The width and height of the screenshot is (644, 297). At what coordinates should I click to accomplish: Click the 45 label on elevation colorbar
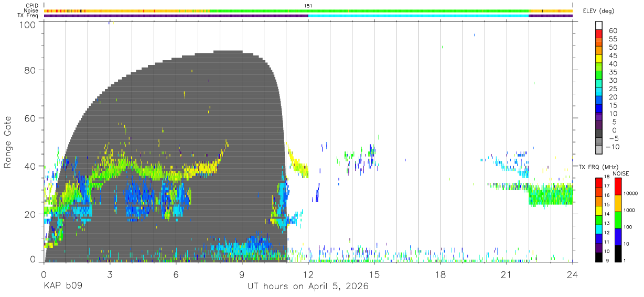pos(613,56)
